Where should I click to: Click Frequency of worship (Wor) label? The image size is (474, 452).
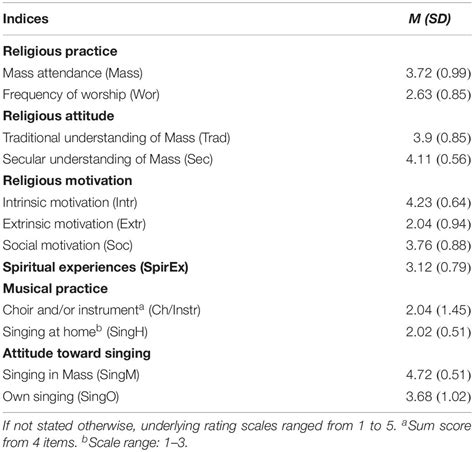(x=81, y=95)
